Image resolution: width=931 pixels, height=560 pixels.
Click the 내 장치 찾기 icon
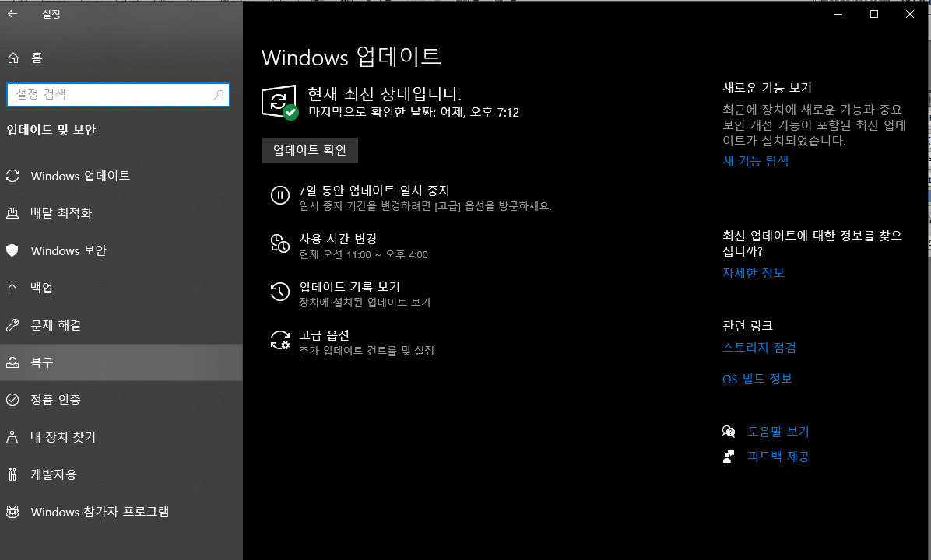12,437
